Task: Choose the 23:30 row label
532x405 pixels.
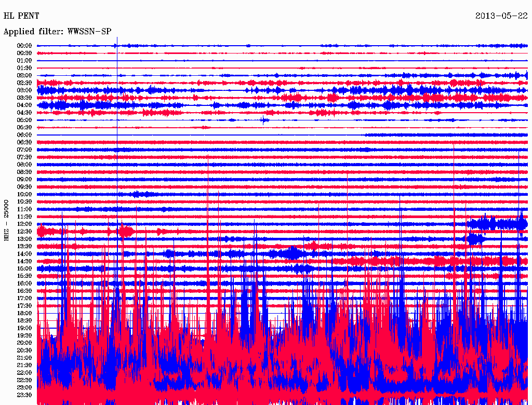Action: pyautogui.click(x=24, y=395)
